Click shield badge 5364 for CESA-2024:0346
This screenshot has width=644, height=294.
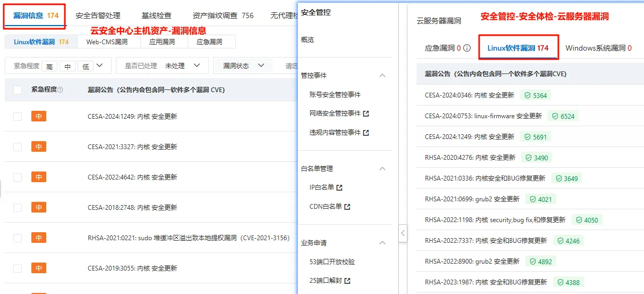tap(536, 95)
